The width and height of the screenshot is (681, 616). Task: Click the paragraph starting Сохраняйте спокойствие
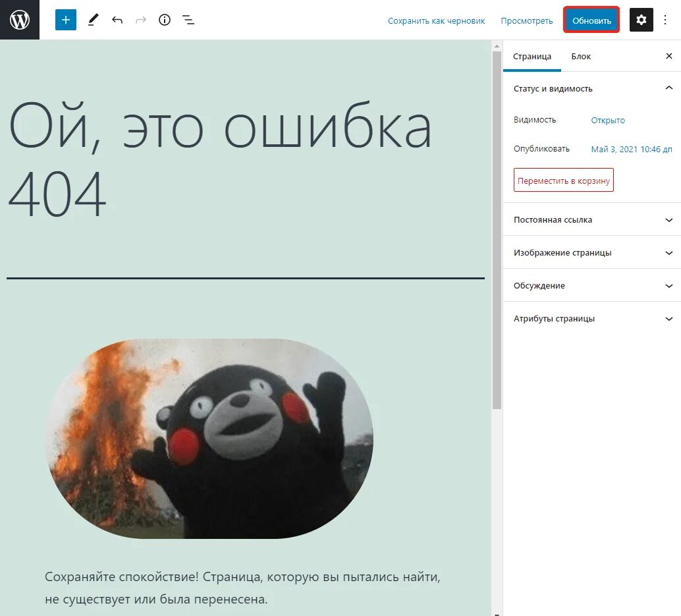(242, 588)
